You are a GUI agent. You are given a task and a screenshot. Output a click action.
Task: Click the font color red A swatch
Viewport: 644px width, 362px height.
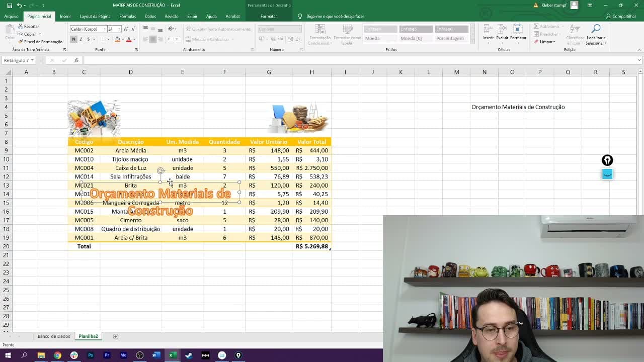pyautogui.click(x=129, y=39)
